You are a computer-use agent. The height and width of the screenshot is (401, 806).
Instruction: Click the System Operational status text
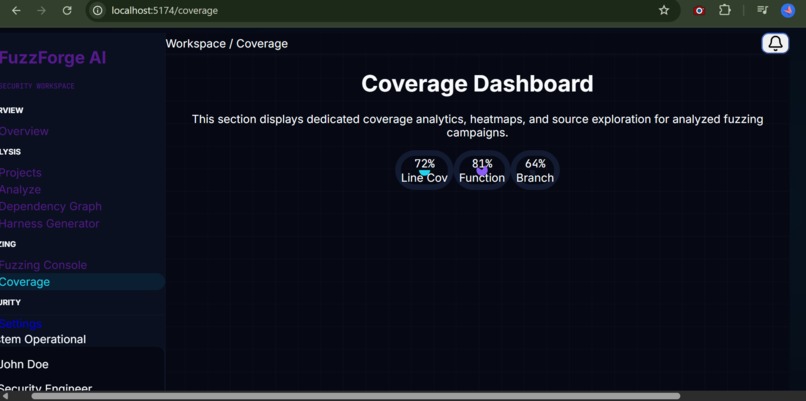pyautogui.click(x=43, y=339)
